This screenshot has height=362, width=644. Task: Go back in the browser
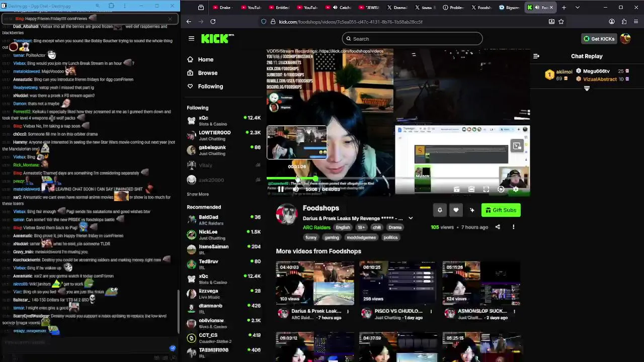[189, 22]
